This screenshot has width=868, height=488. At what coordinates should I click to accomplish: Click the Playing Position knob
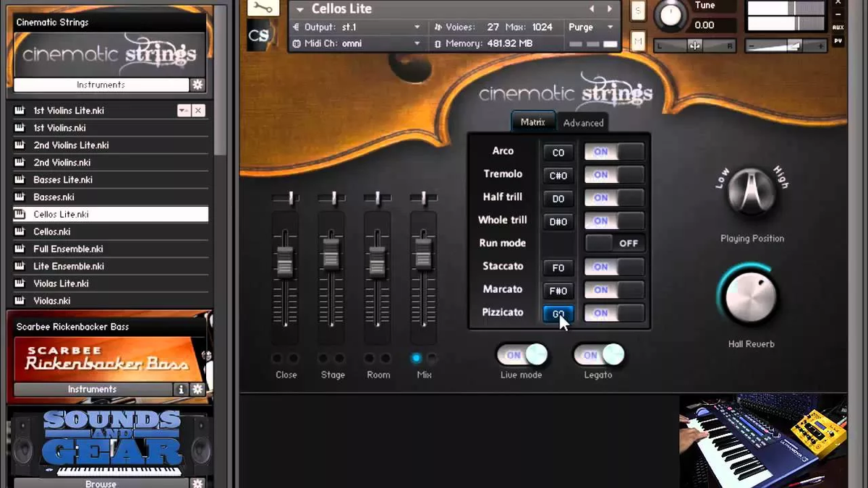pos(752,191)
